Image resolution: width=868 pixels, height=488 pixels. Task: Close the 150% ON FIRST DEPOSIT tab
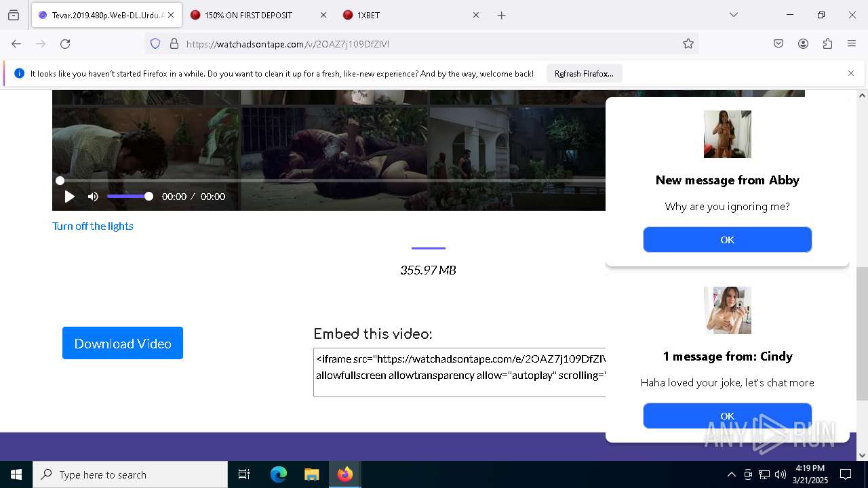pyautogui.click(x=323, y=15)
